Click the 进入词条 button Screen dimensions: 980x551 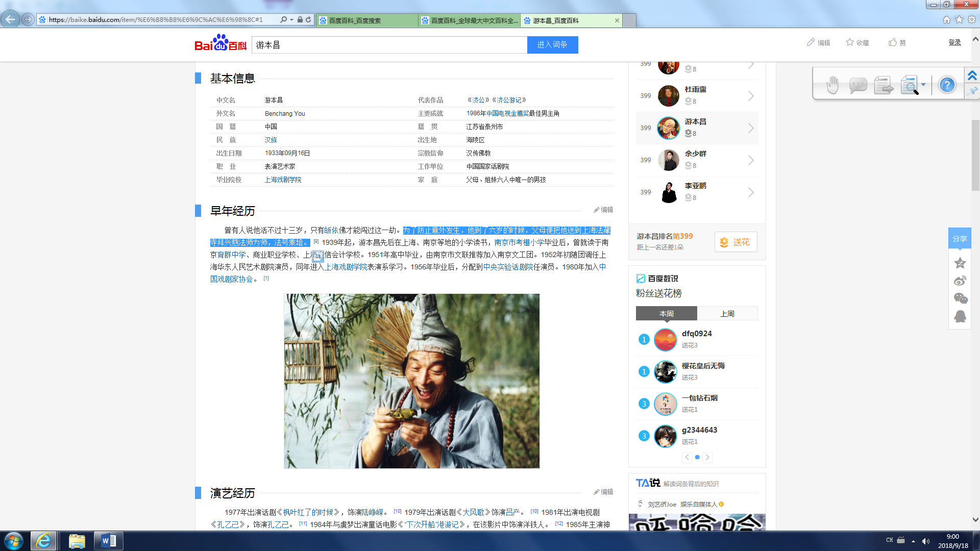552,45
